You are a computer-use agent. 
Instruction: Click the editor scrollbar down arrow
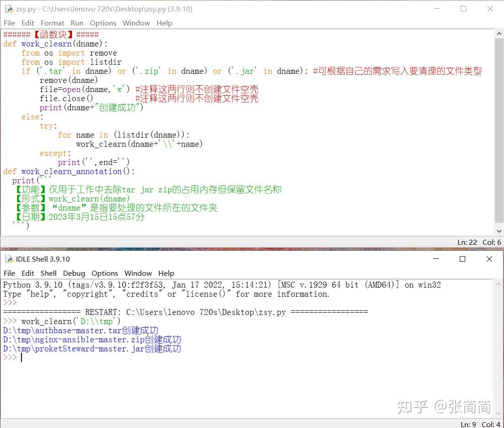(x=499, y=230)
